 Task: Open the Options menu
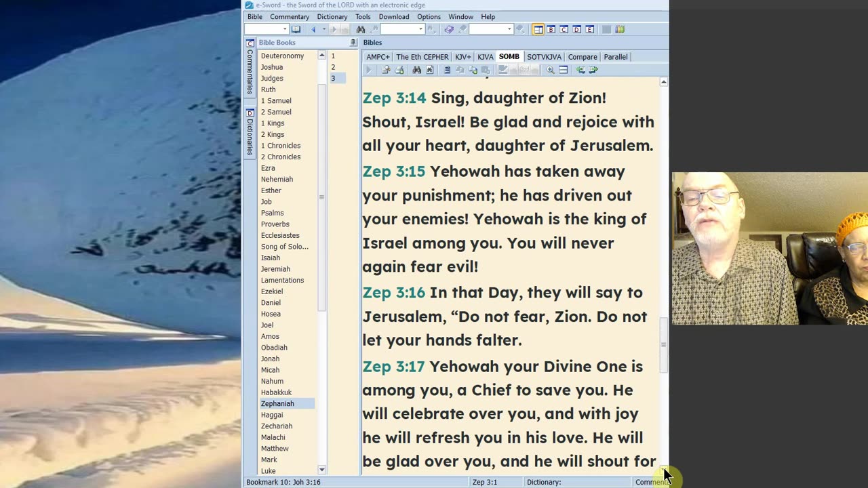point(429,16)
